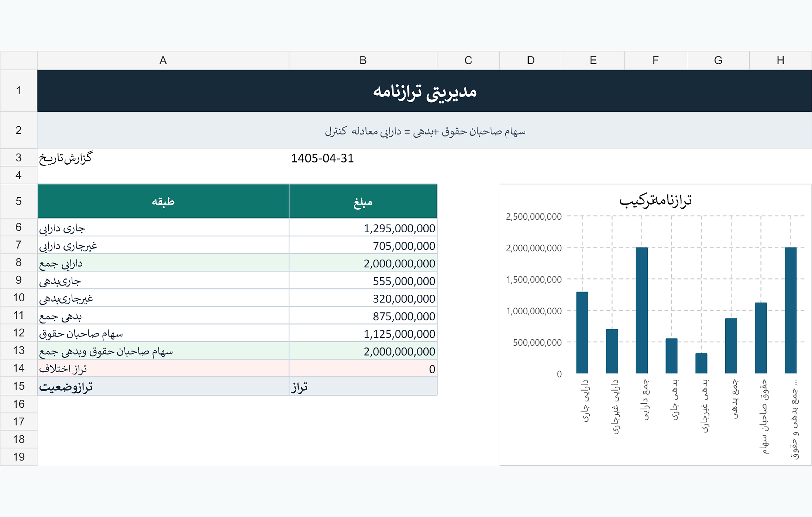Click the select-all corner of the grid
Screen dimensions: 812x517
click(x=18, y=60)
